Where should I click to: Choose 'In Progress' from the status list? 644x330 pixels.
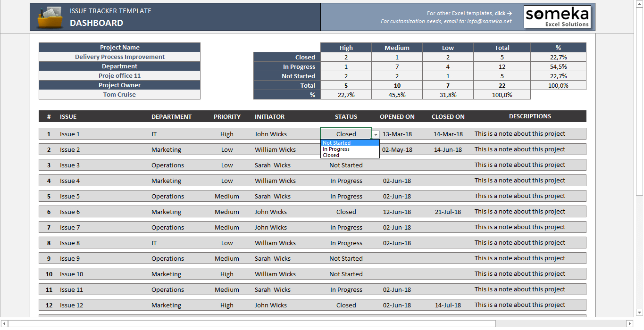point(350,149)
